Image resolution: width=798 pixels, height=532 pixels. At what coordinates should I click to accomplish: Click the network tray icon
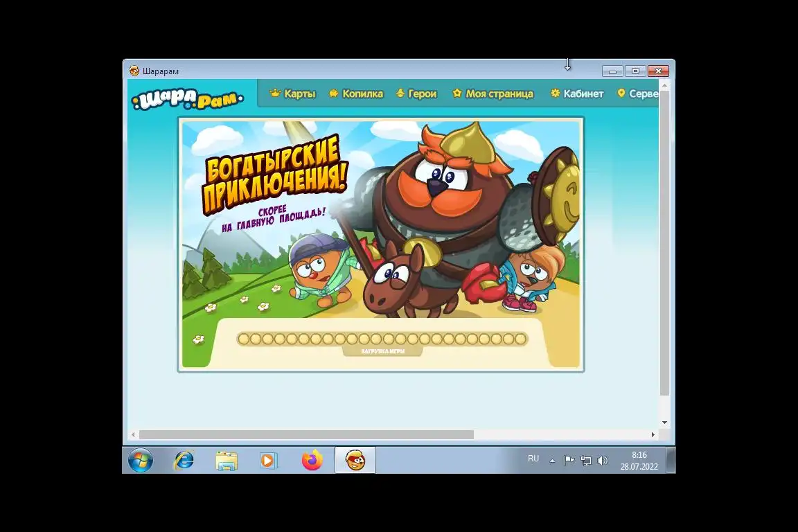pos(586,461)
